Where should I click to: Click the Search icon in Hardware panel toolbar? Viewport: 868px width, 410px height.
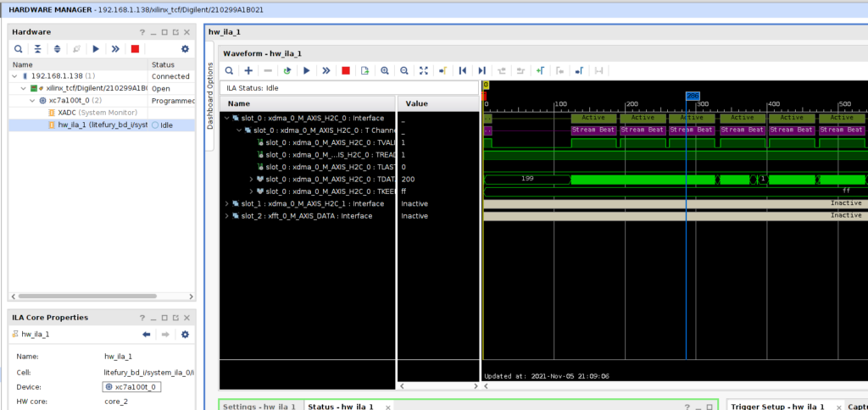click(19, 49)
